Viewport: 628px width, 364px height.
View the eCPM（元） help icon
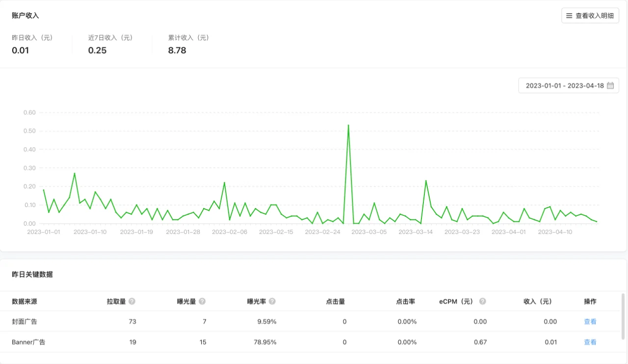click(482, 301)
